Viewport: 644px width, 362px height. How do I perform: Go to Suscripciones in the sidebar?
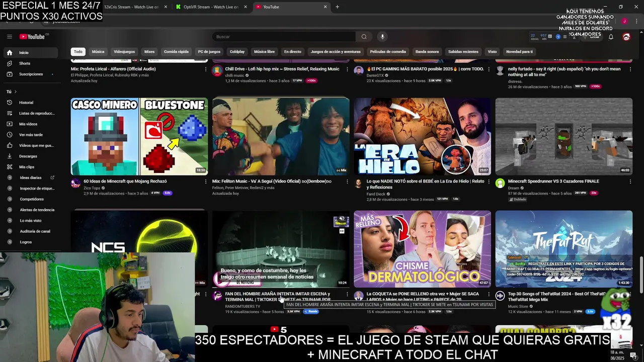click(31, 74)
